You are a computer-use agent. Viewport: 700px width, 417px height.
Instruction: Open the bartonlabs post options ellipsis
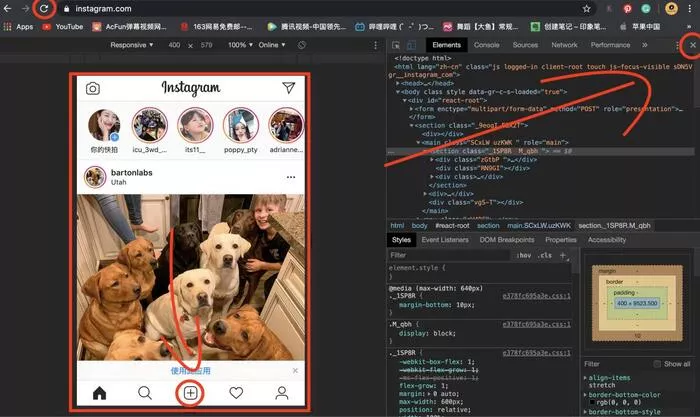click(291, 177)
